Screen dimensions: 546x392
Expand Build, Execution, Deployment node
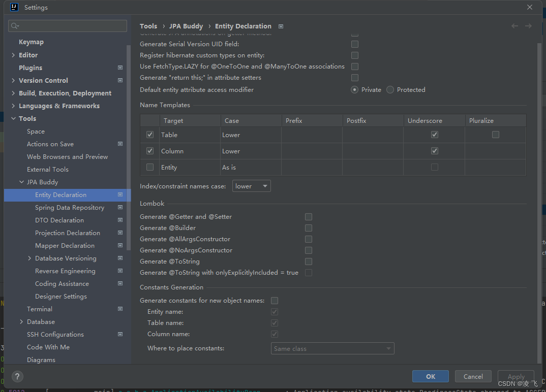(13, 93)
